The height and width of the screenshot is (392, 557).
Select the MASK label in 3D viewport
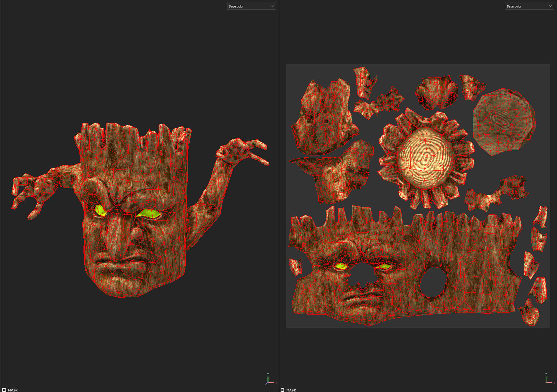tap(13, 390)
